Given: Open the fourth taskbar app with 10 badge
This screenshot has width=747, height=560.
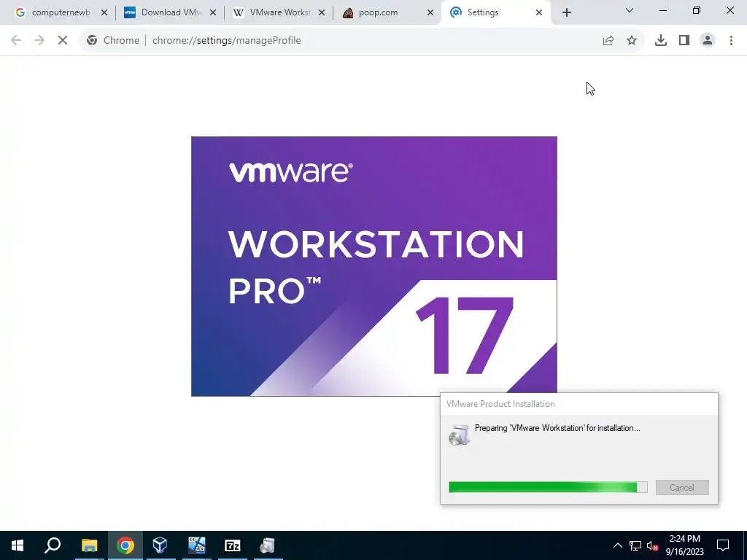Looking at the screenshot, I should pos(196,545).
